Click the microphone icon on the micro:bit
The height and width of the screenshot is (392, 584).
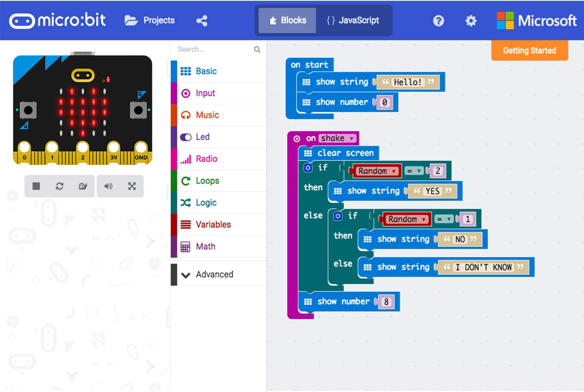click(108, 79)
